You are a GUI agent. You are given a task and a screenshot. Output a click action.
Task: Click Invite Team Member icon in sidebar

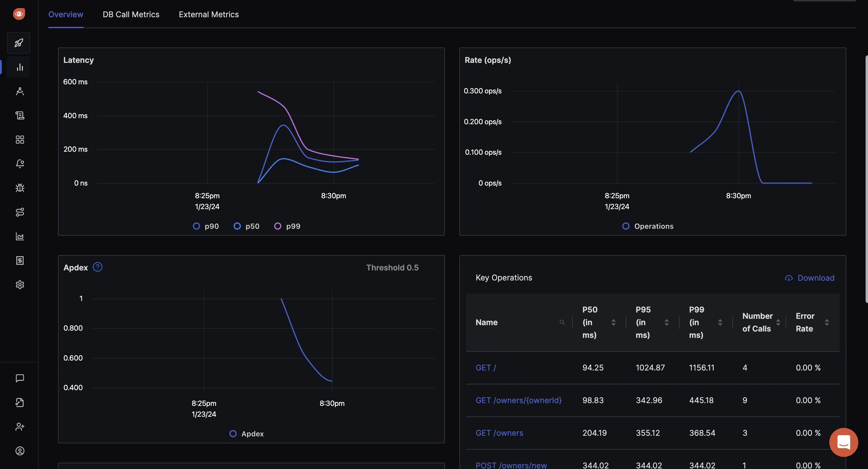point(20,427)
